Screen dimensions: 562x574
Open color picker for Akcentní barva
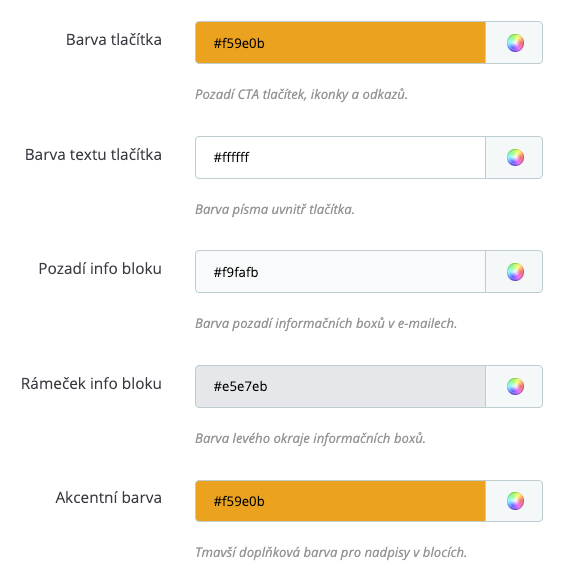514,501
